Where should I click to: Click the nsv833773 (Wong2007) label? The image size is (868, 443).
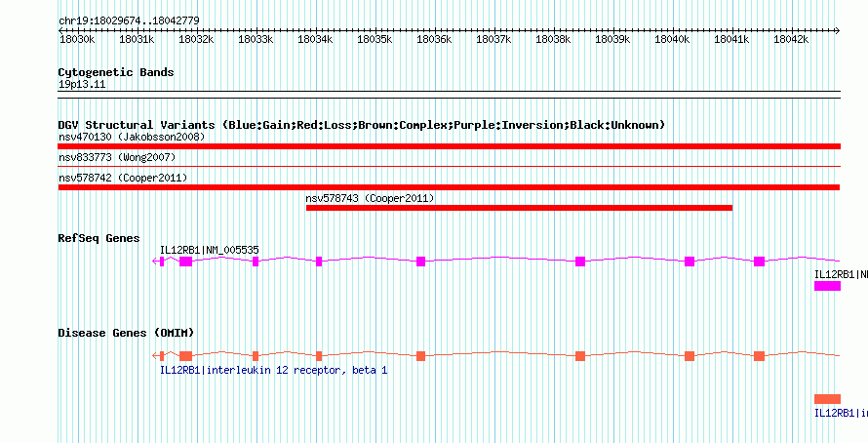[117, 158]
